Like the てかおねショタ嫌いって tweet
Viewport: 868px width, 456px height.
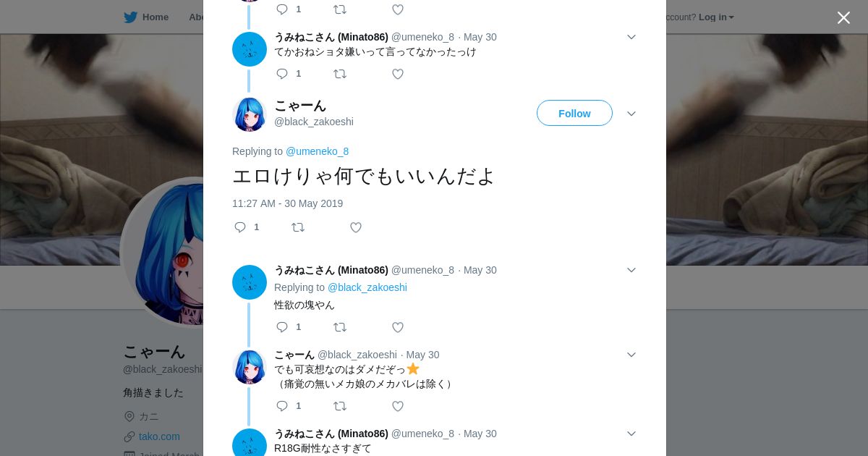398,74
